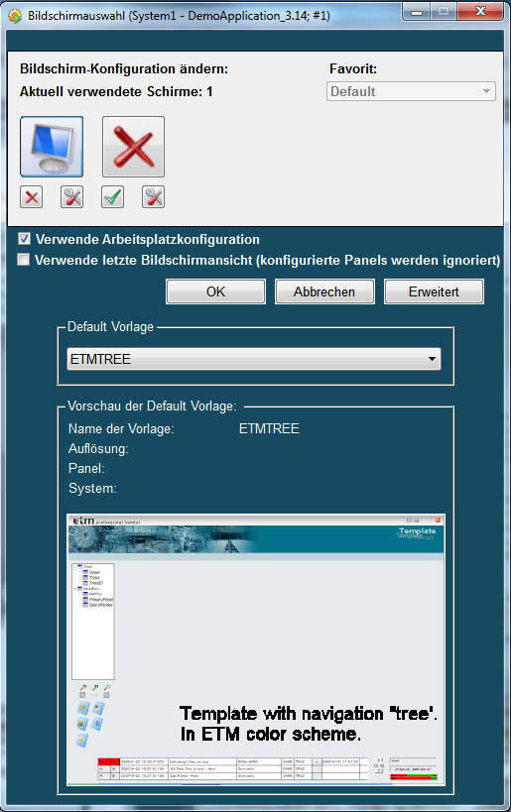
Task: Click the large red X second screen icon
Action: 133,147
